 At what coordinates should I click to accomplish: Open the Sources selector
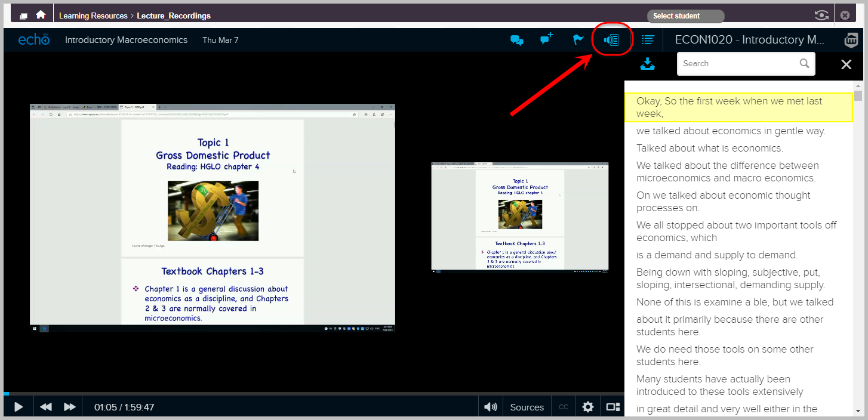(x=527, y=406)
